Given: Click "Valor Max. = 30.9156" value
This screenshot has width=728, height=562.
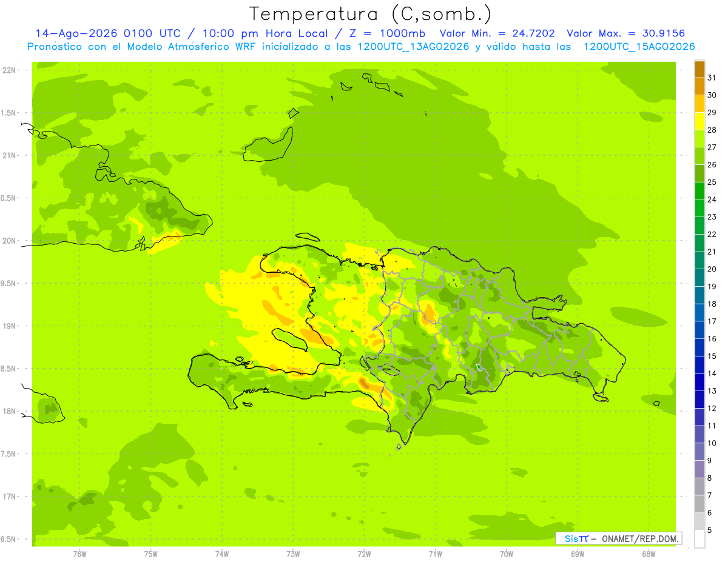Looking at the screenshot, I should coord(625,33).
